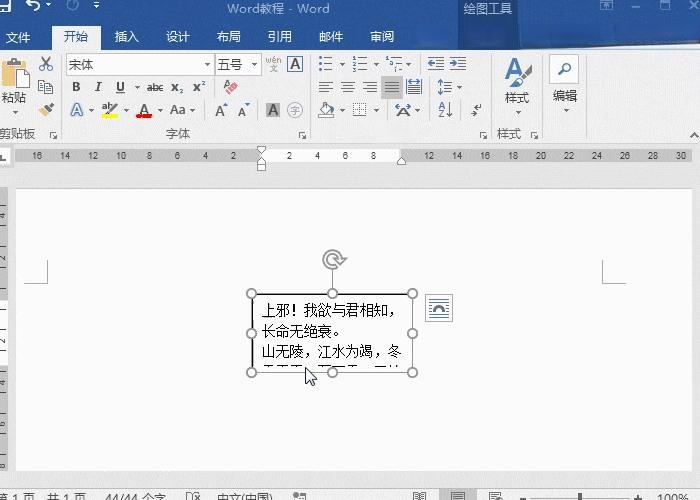Screen dimensions: 700x500
Task: Switch to the 插入 ribbon tab
Action: point(127,37)
